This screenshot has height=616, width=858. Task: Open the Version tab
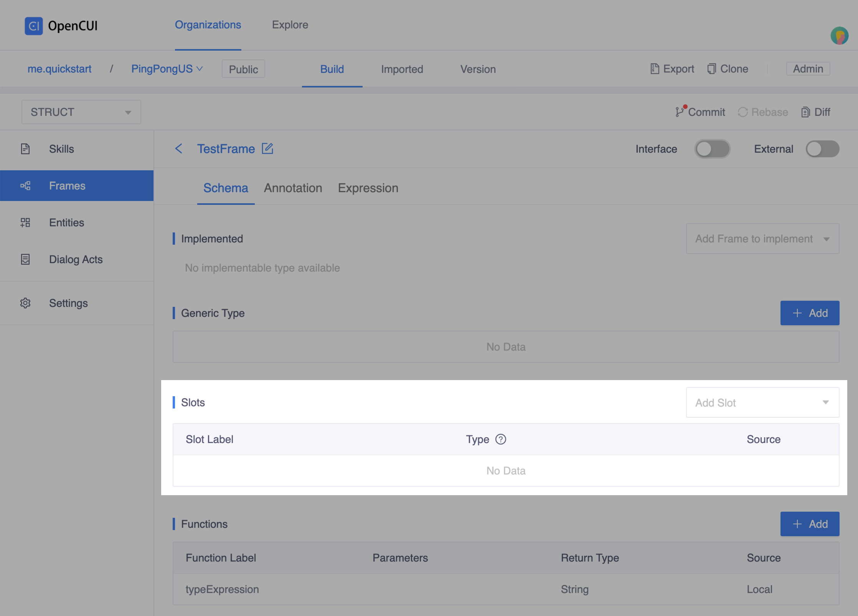(478, 69)
